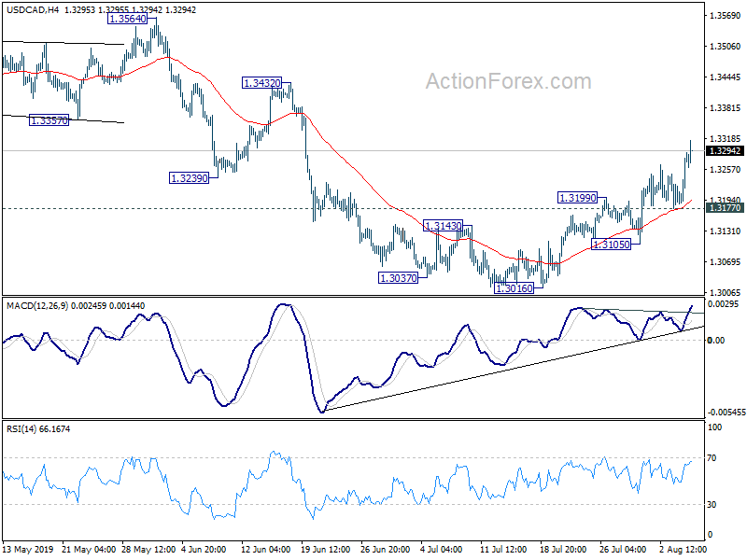Click the 1.34445 price axis value
Image resolution: width=747 pixels, height=560 pixels.
point(726,77)
